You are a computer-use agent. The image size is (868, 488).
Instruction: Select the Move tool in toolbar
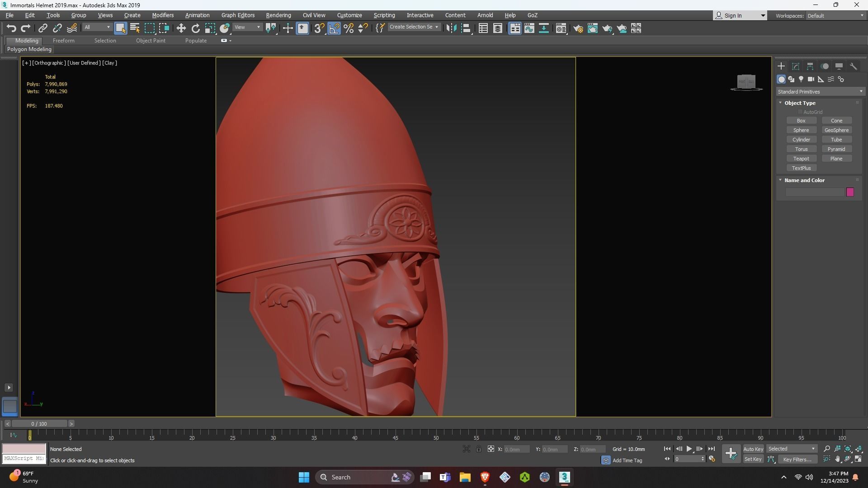click(181, 28)
